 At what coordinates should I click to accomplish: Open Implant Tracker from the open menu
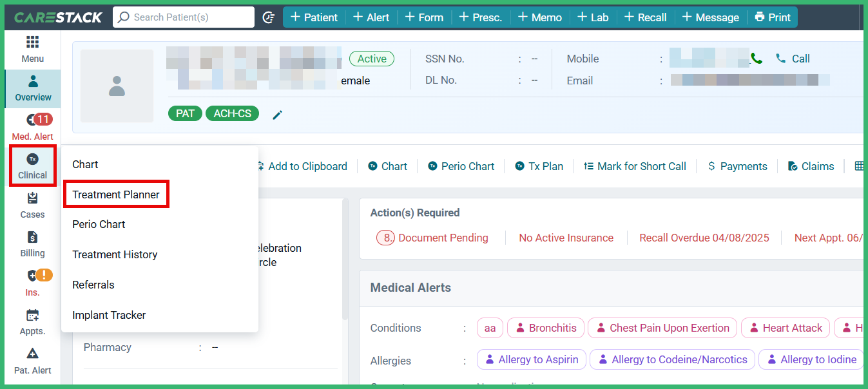(x=109, y=315)
